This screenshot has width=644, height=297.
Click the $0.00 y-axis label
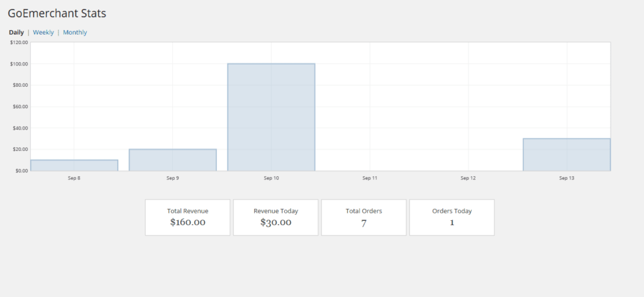21,171
